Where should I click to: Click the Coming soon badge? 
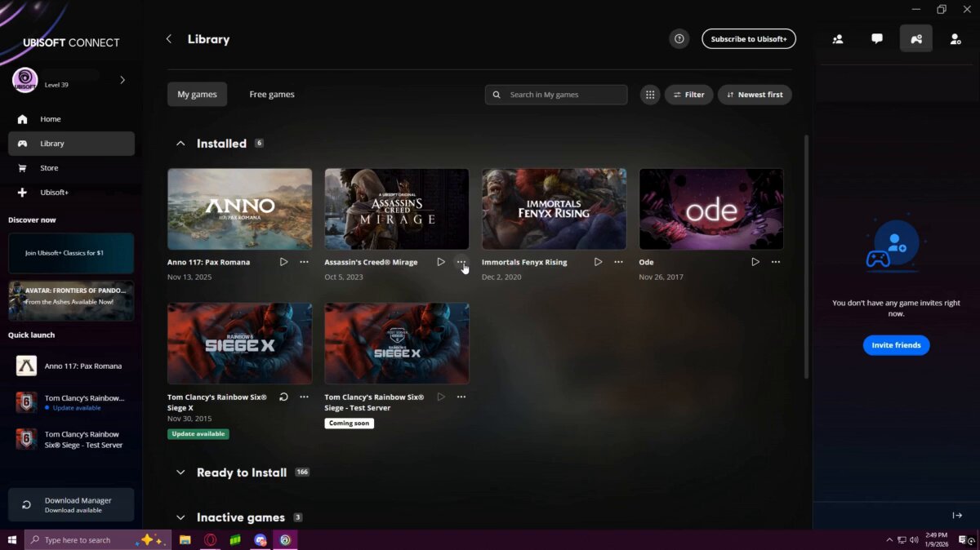pyautogui.click(x=350, y=424)
